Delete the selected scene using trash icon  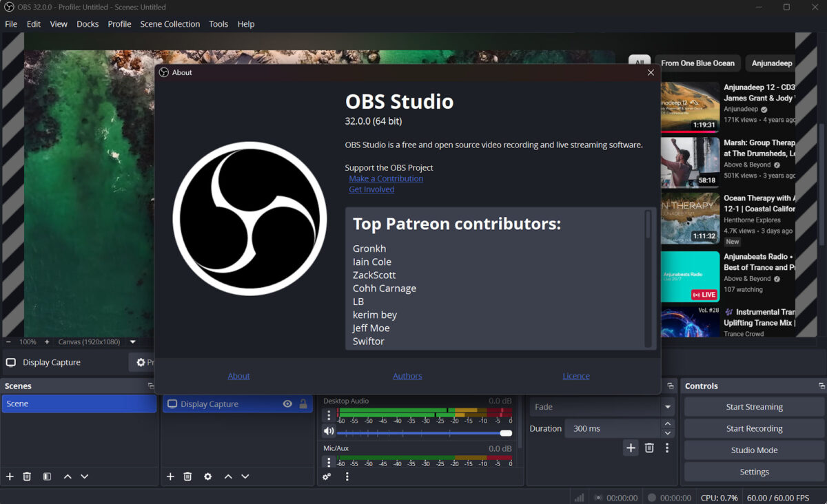coord(27,476)
